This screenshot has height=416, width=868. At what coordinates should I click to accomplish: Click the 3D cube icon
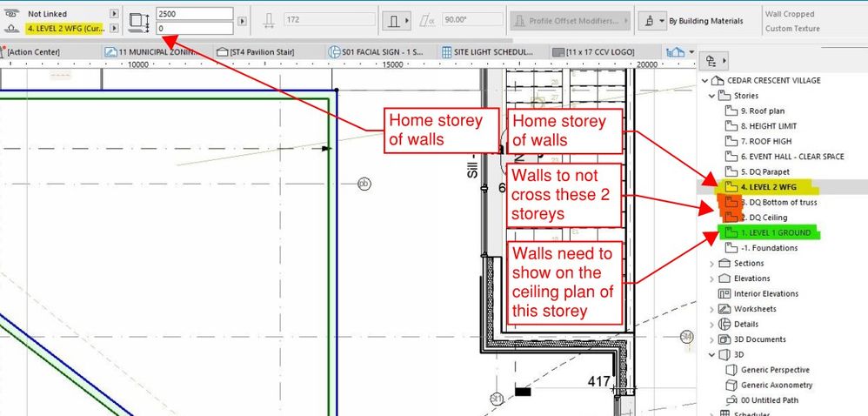click(724, 354)
